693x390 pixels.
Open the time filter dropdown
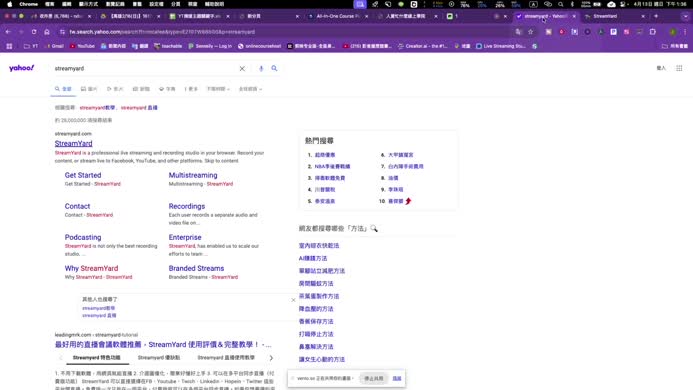tap(218, 89)
